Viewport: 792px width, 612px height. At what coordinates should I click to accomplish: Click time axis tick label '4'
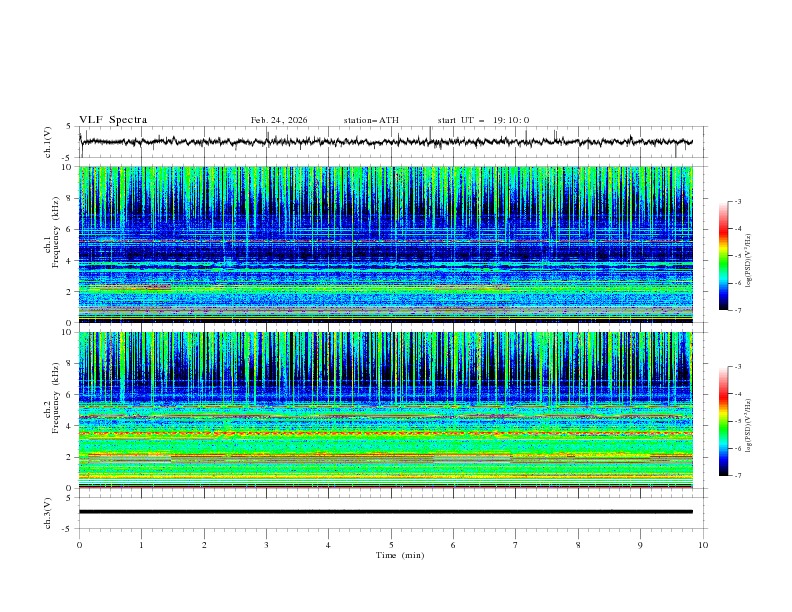tap(328, 545)
